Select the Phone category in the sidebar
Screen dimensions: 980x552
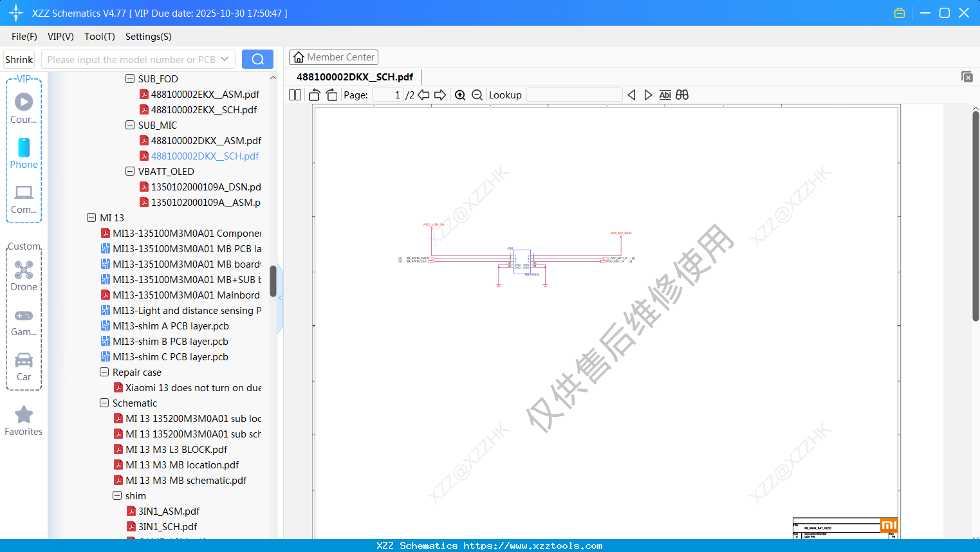pyautogui.click(x=24, y=152)
